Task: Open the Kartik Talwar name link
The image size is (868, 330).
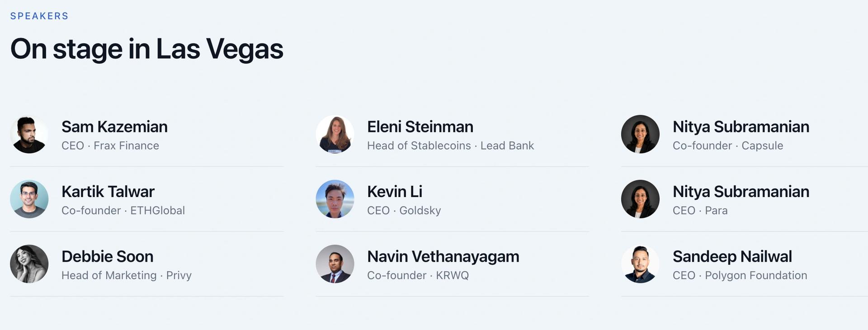Action: [108, 192]
